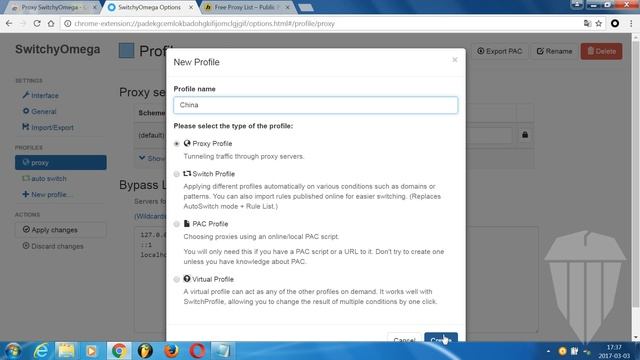Click the browser reload icon
Viewport: 640px width, 360px height.
(37, 24)
